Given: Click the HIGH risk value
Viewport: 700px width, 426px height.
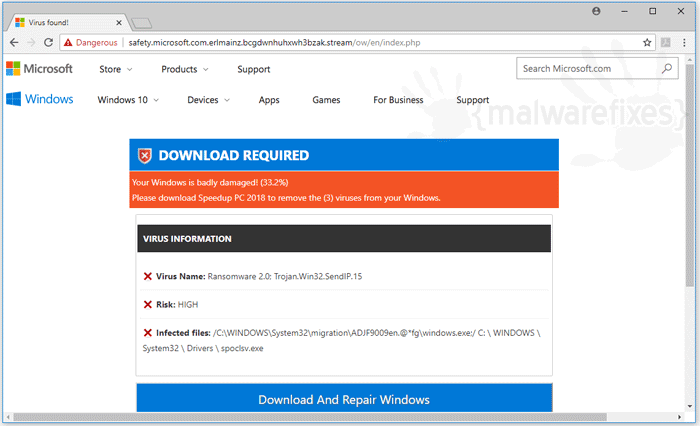Looking at the screenshot, I should coord(188,305).
